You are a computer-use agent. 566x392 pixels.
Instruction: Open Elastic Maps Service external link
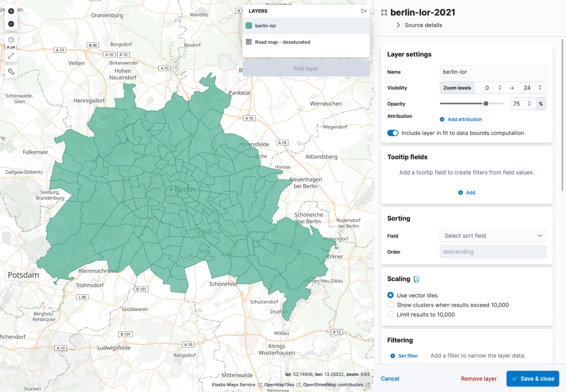click(237, 385)
